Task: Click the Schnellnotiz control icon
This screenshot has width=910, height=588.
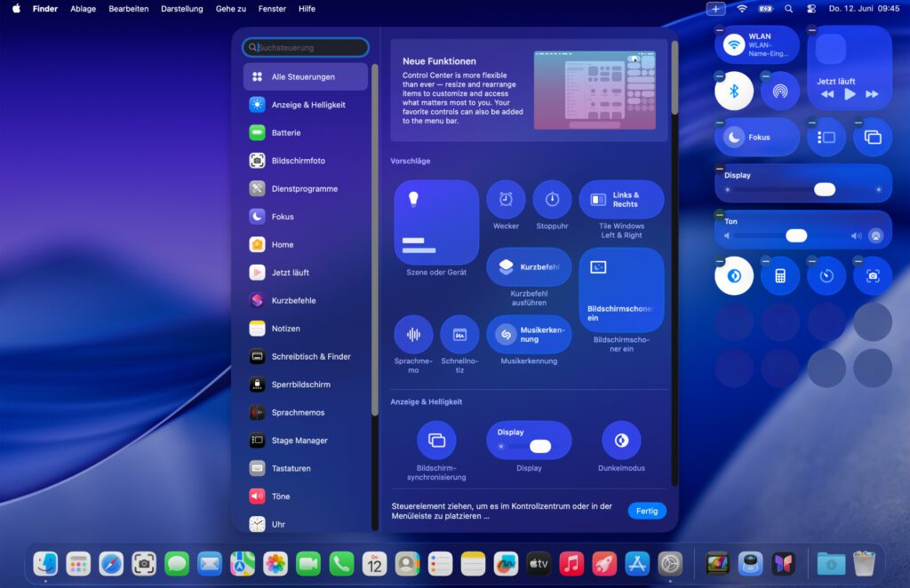Action: pyautogui.click(x=459, y=335)
